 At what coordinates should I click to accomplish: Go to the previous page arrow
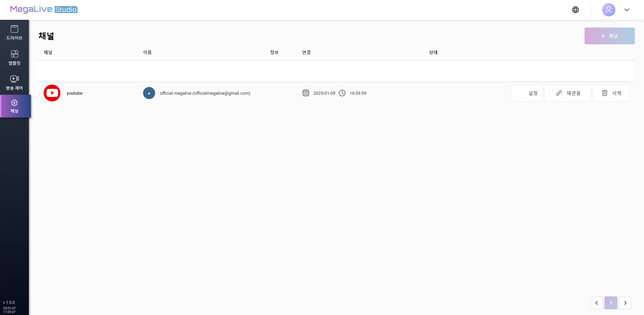click(597, 303)
